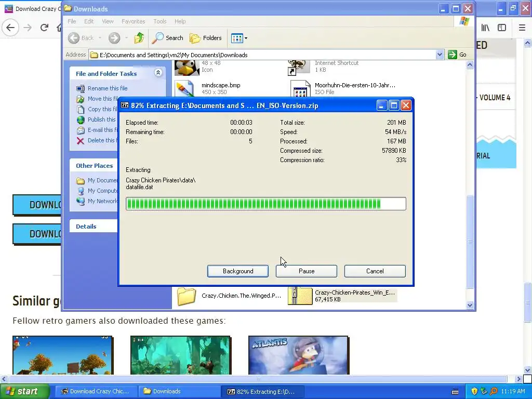Open the File menu in Downloads window
Screen dimensions: 532x399
(x=72, y=21)
